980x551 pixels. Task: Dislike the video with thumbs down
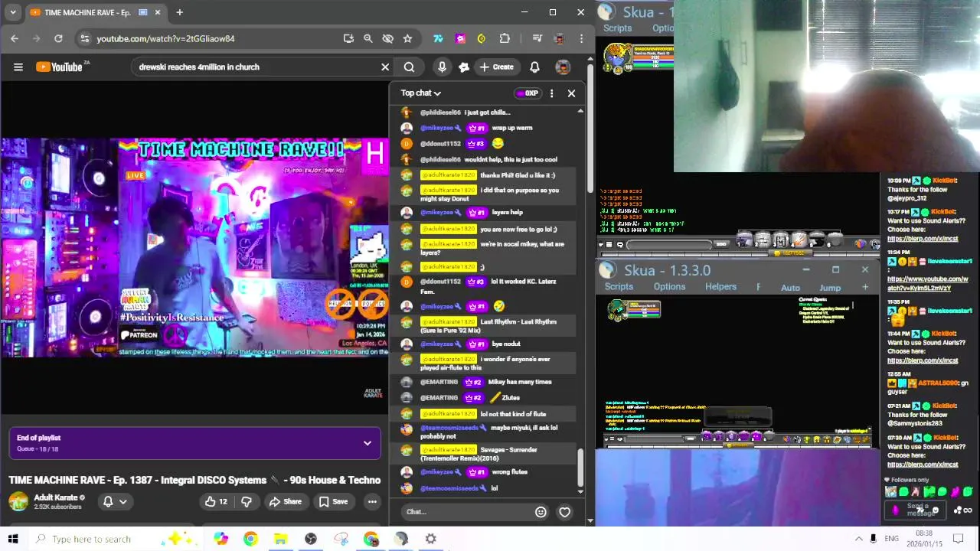(x=247, y=502)
